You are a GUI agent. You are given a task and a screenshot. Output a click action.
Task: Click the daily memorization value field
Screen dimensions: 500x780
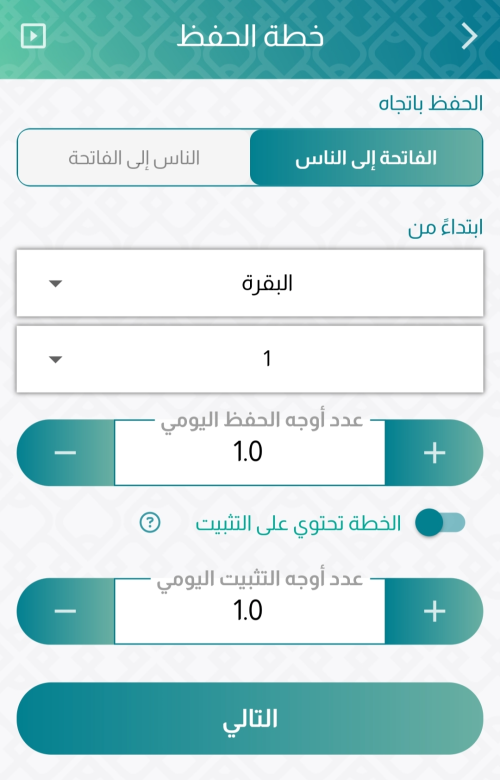click(x=250, y=452)
